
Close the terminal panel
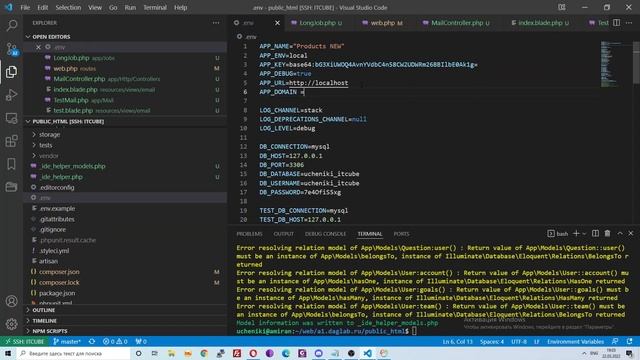pyautogui.click(x=631, y=233)
